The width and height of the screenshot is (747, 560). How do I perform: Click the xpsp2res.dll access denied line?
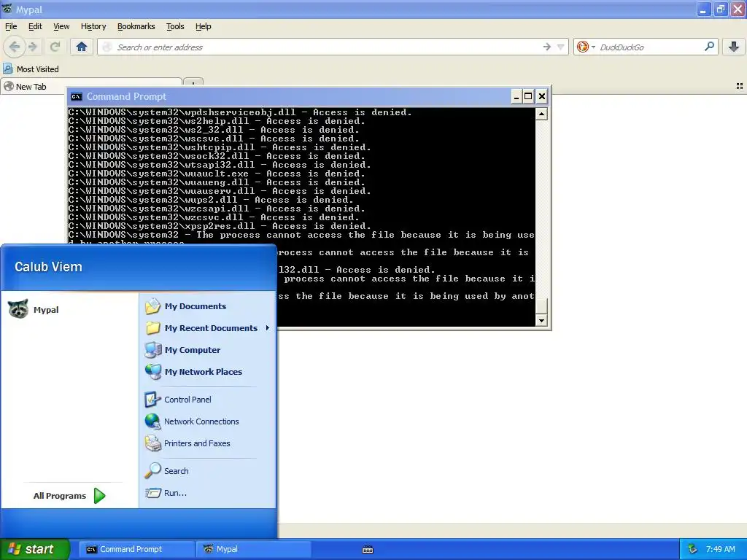pos(220,226)
